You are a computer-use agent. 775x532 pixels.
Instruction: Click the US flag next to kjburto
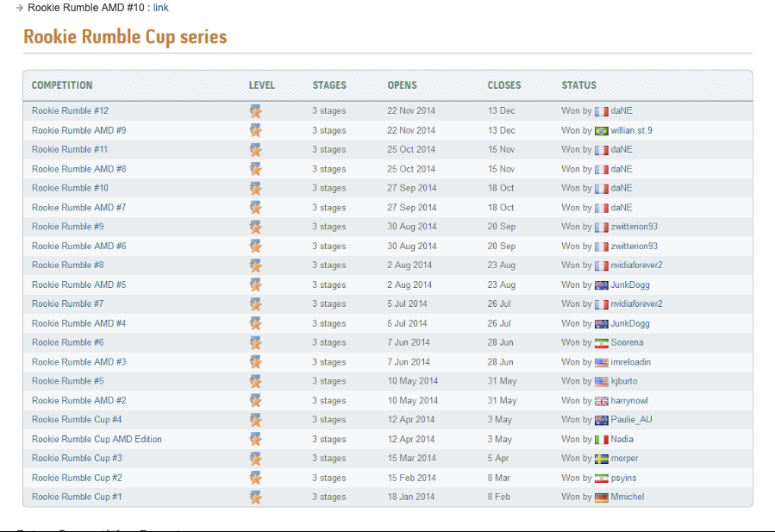[x=601, y=382]
